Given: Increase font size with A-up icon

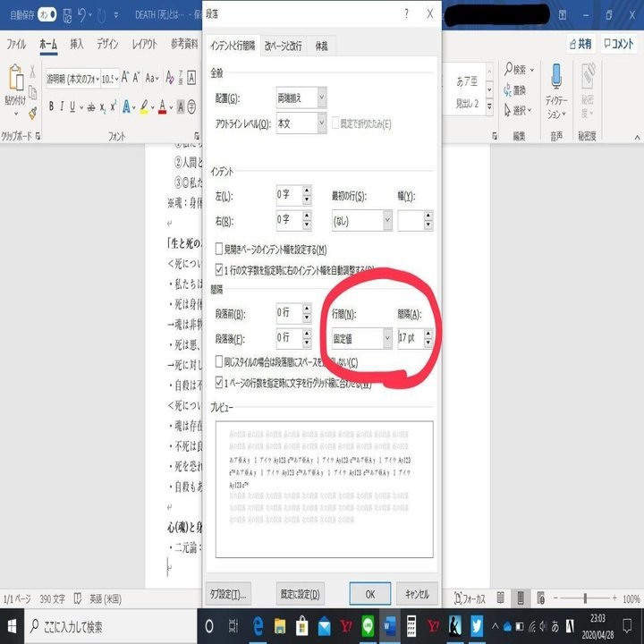Looking at the screenshot, I should coord(125,77).
